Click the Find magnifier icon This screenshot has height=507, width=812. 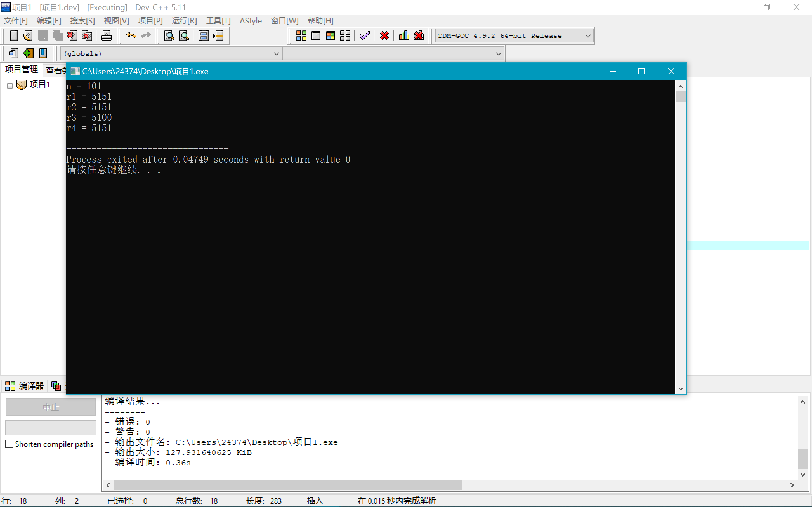(169, 35)
